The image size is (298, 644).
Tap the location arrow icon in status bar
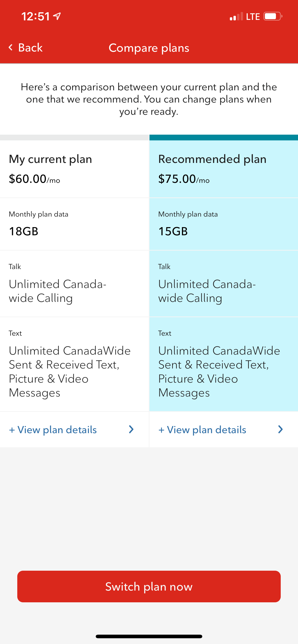click(57, 16)
